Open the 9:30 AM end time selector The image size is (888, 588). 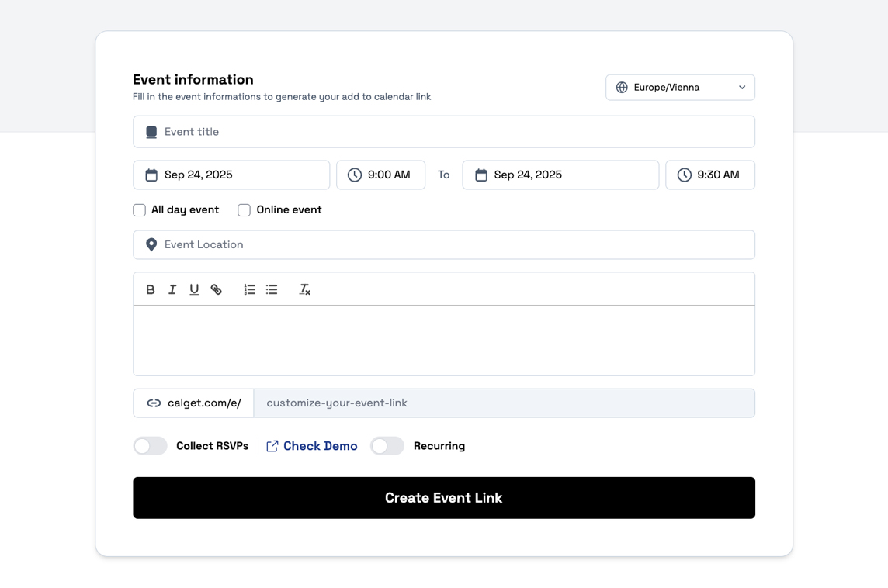point(709,175)
